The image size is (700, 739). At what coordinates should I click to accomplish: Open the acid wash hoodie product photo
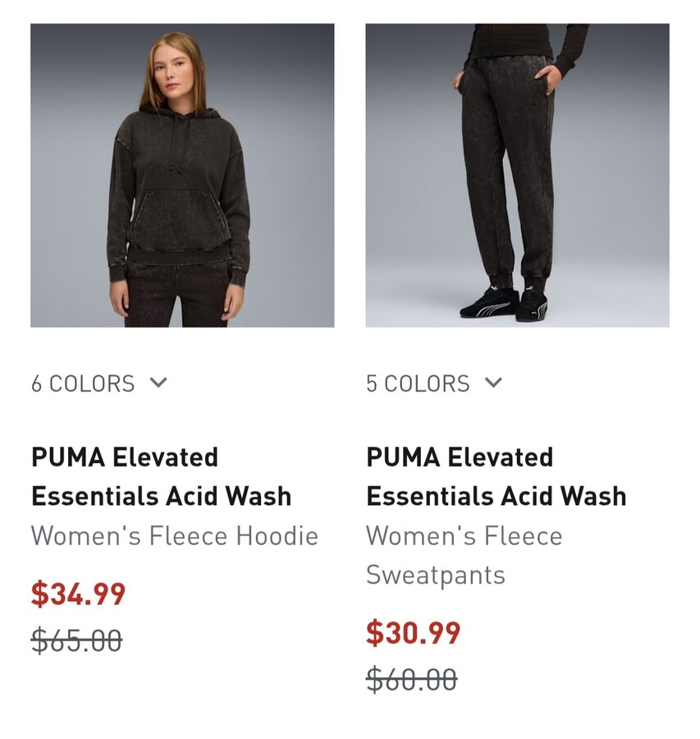pyautogui.click(x=182, y=176)
